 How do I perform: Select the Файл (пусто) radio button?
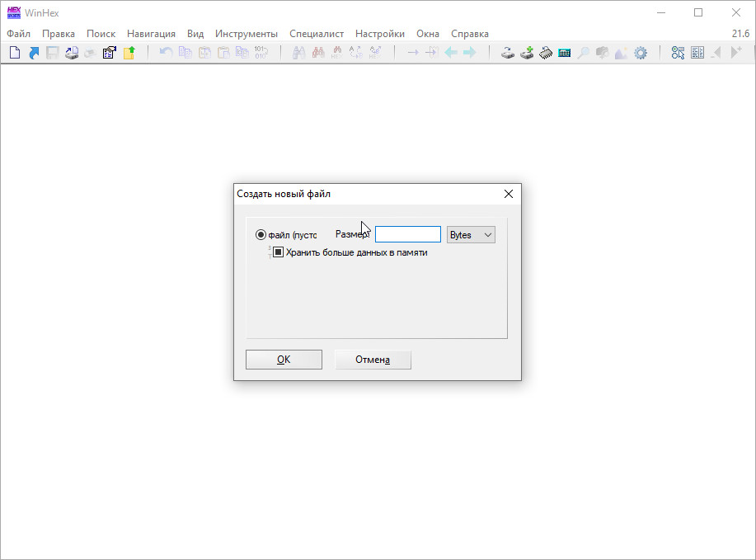pyautogui.click(x=261, y=235)
